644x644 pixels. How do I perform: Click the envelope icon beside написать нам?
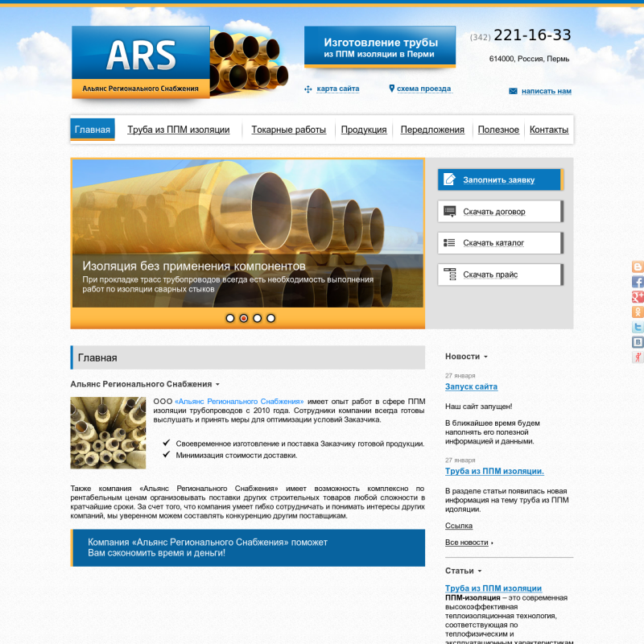click(x=513, y=91)
